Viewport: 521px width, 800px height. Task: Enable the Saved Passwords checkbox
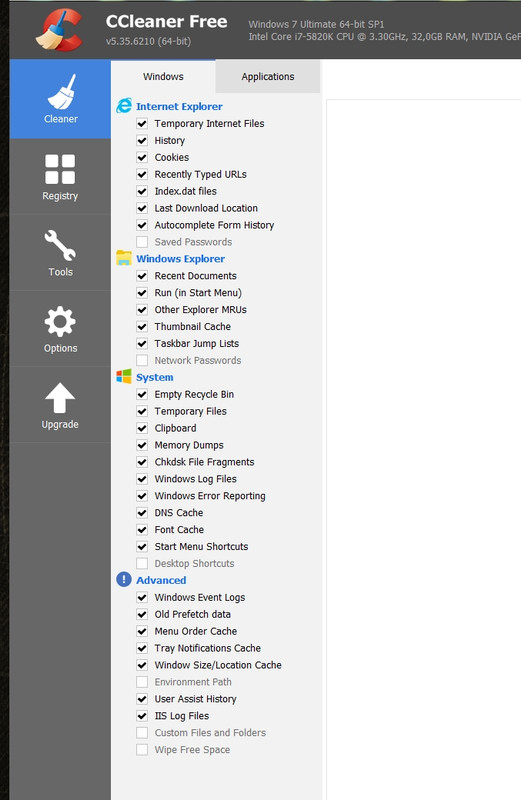pos(142,242)
